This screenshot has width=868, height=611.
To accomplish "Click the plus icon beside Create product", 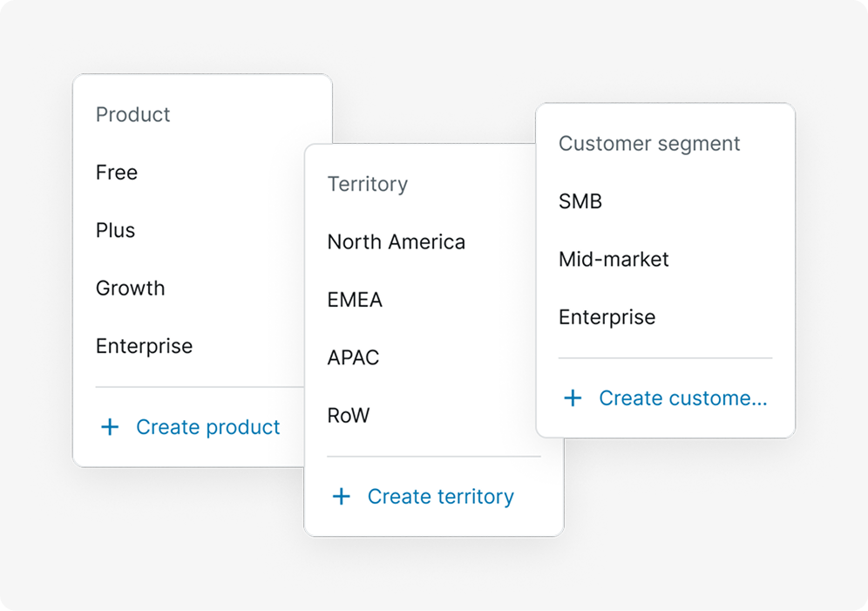I will (110, 427).
